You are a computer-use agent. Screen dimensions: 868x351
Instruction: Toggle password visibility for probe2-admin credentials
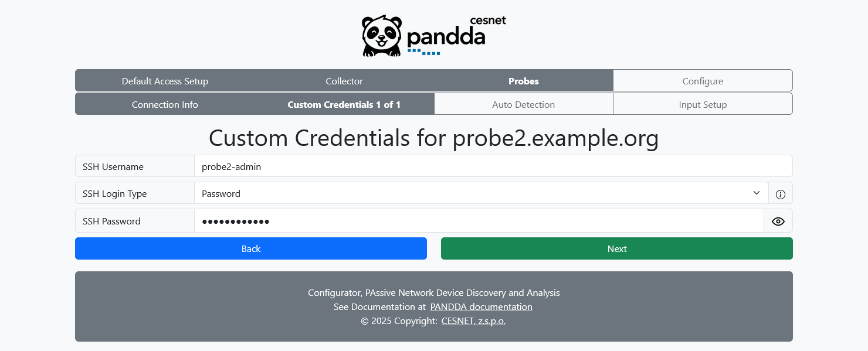click(778, 221)
